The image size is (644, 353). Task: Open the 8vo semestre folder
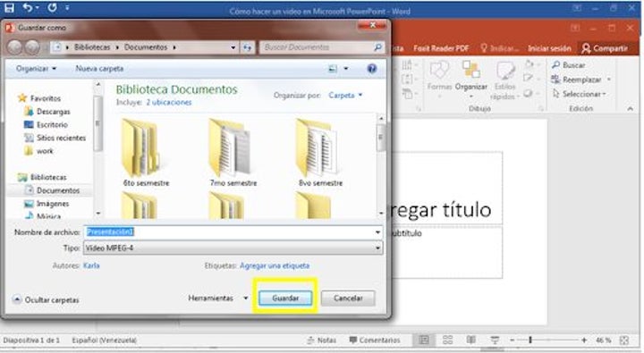pyautogui.click(x=320, y=153)
